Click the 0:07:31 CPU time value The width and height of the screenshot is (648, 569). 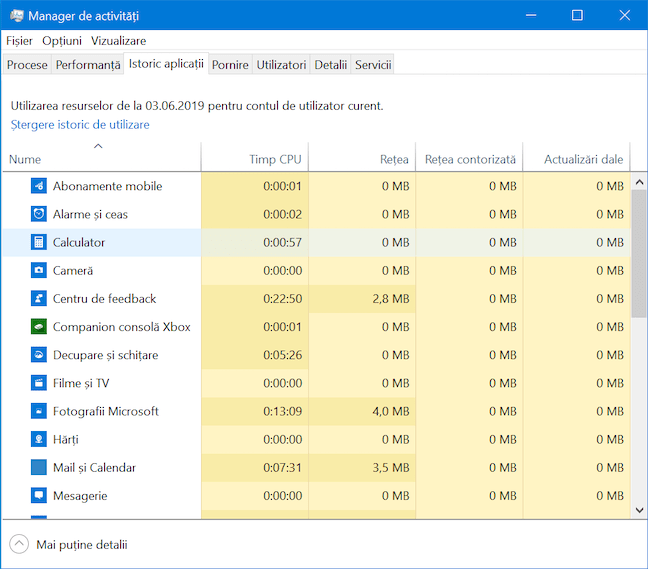point(283,467)
